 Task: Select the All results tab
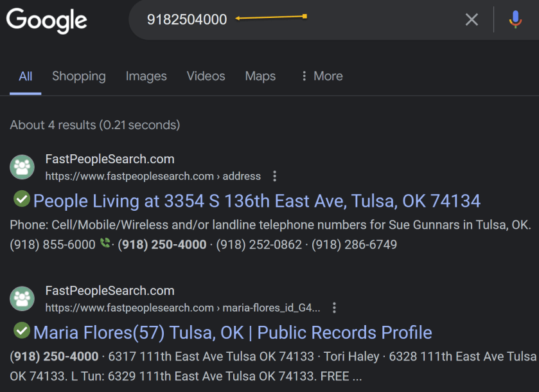tap(26, 76)
